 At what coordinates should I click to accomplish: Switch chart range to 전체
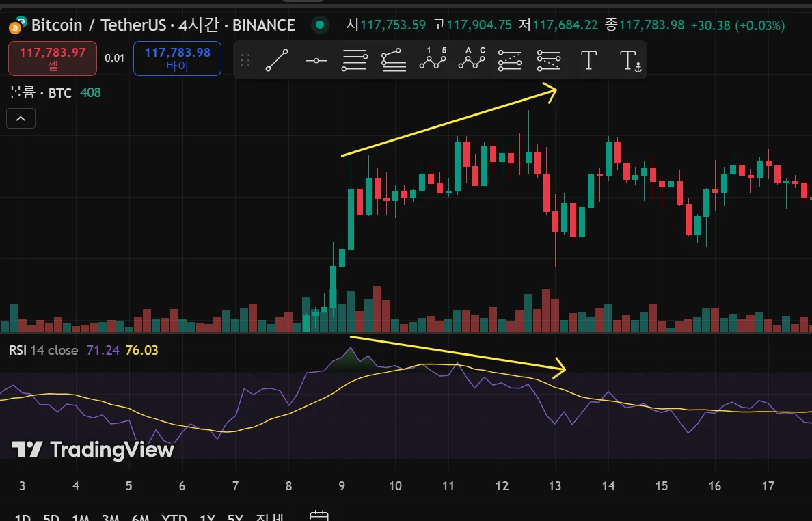pyautogui.click(x=270, y=517)
